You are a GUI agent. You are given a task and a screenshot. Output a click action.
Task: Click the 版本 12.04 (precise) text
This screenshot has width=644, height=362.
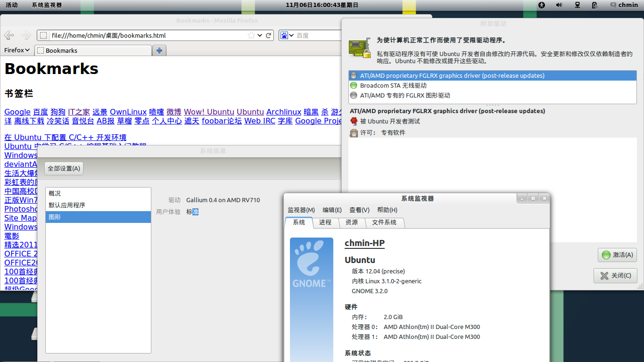pos(379,271)
